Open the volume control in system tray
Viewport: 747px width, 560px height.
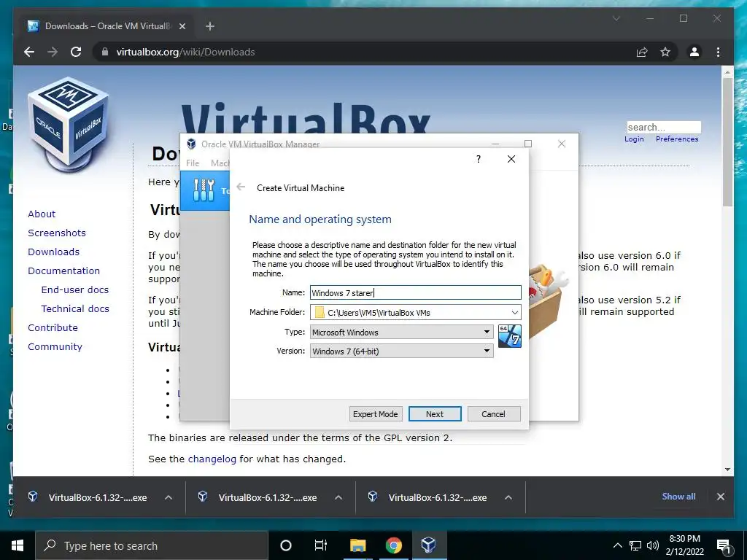pyautogui.click(x=653, y=545)
